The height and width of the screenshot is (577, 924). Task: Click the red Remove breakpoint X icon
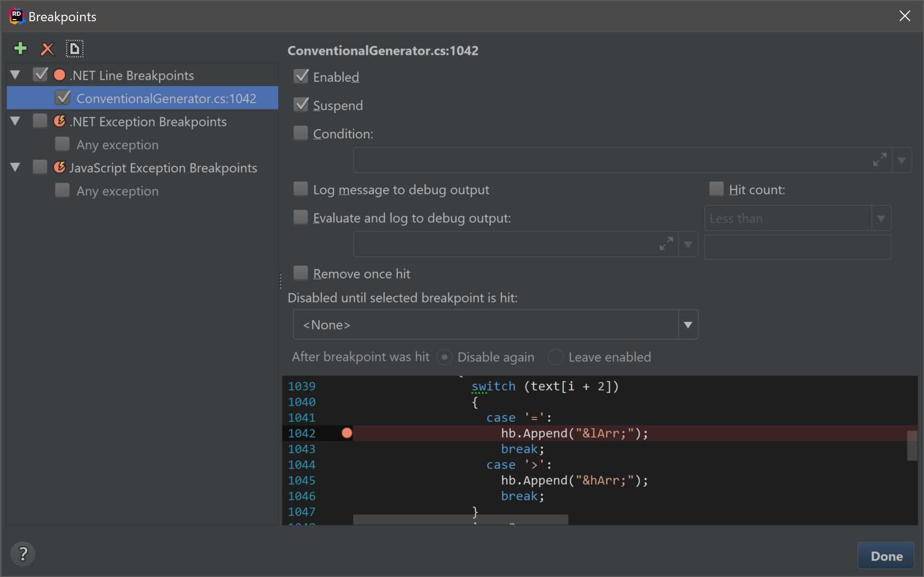47,49
